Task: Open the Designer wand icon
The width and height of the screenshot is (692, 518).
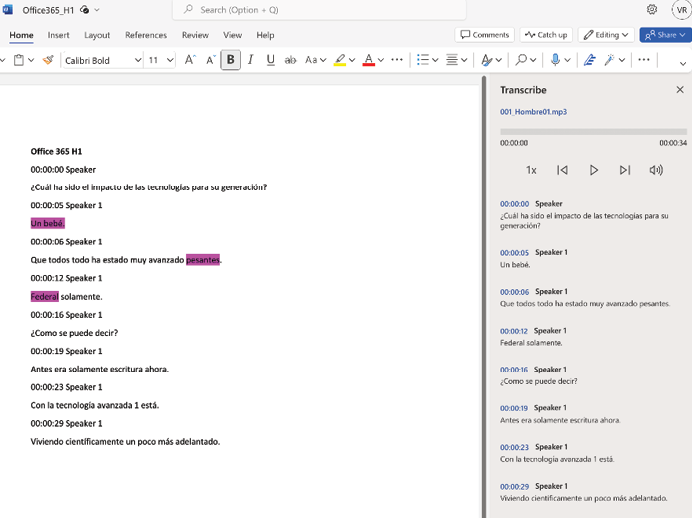Action: click(610, 60)
